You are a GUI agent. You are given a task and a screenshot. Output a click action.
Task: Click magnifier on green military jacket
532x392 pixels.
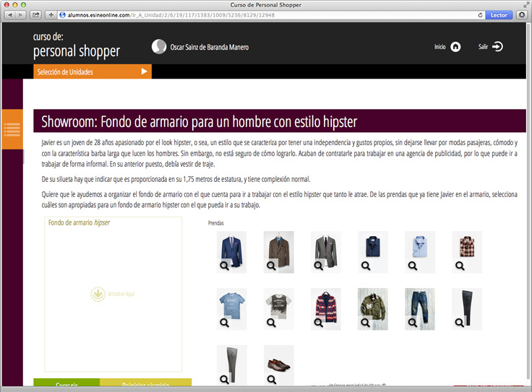[x=366, y=323]
